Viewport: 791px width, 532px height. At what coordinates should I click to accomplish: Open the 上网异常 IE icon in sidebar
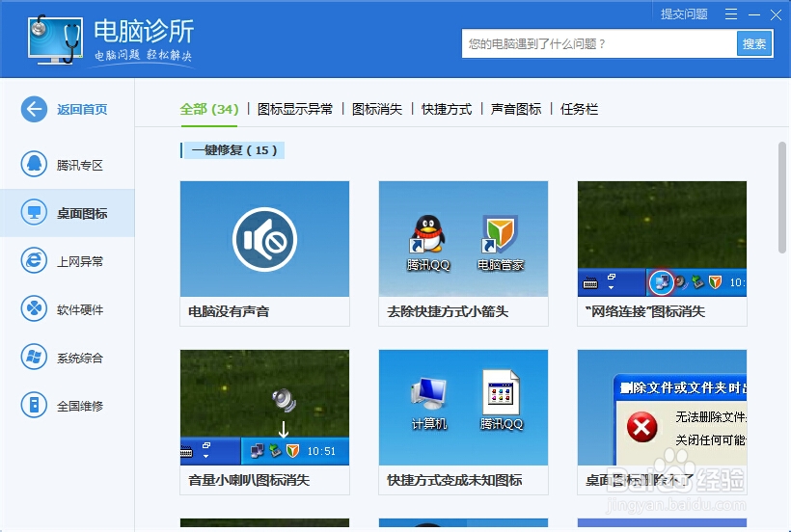click(34, 260)
